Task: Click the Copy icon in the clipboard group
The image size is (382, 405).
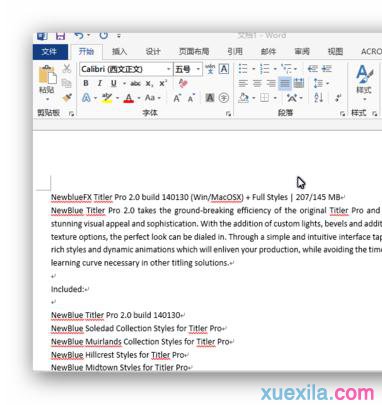Action: tap(67, 83)
